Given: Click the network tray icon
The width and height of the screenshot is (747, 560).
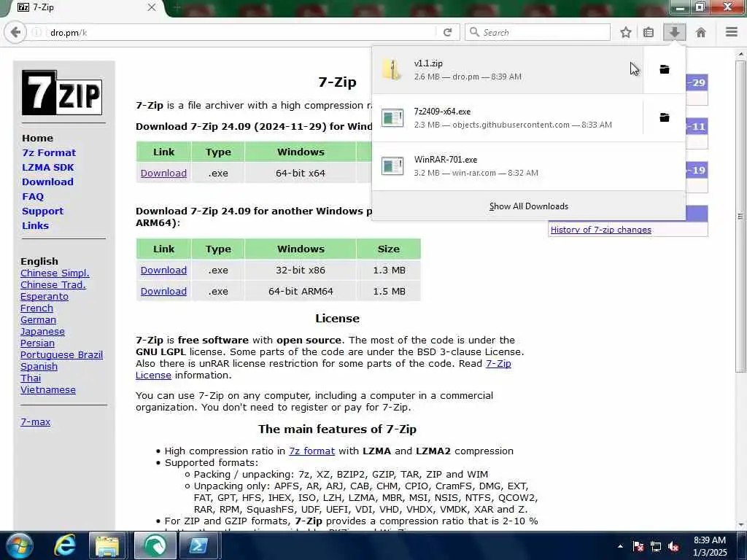Looking at the screenshot, I should [656, 547].
